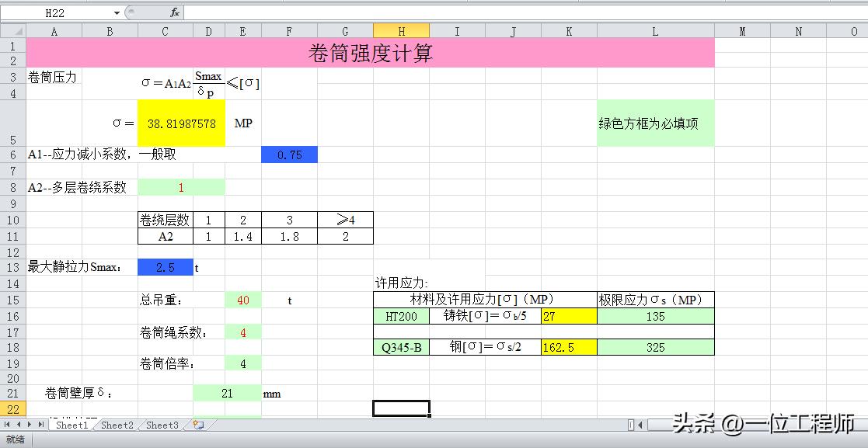Viewport: 868px width, 448px height.
Task: Select the Sheet1 tab
Action: 71,425
